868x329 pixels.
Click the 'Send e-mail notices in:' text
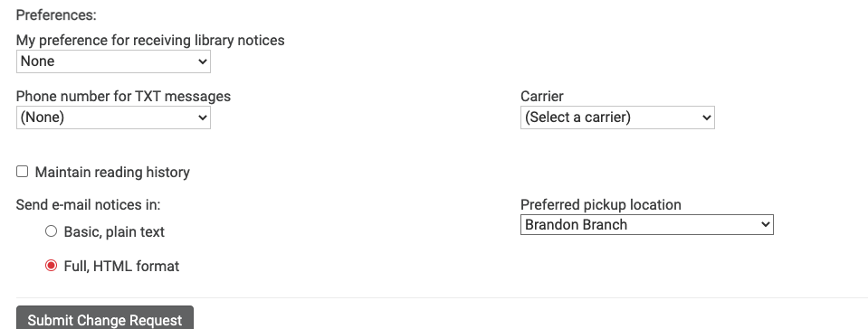click(88, 204)
